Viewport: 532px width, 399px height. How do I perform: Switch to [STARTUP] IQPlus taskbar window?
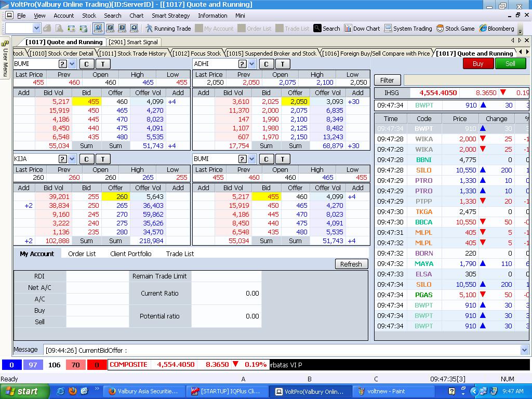pyautogui.click(x=228, y=391)
